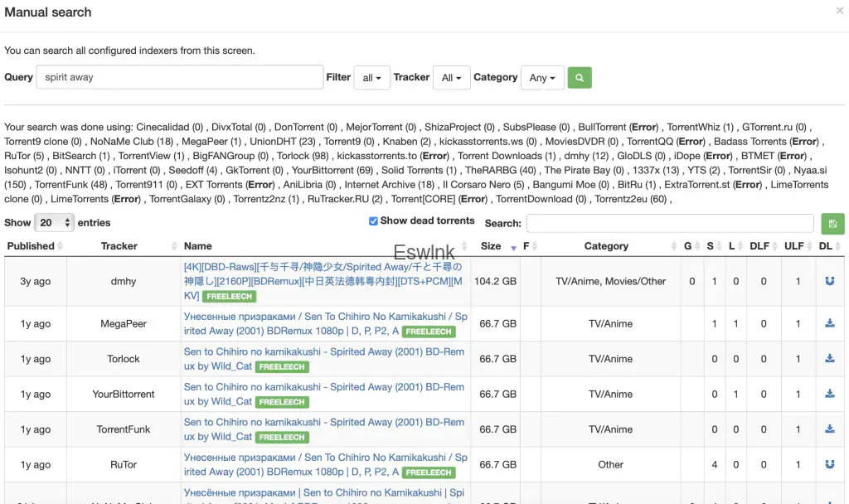Open the Torlock Sen to Chihiro result link

tap(323, 351)
